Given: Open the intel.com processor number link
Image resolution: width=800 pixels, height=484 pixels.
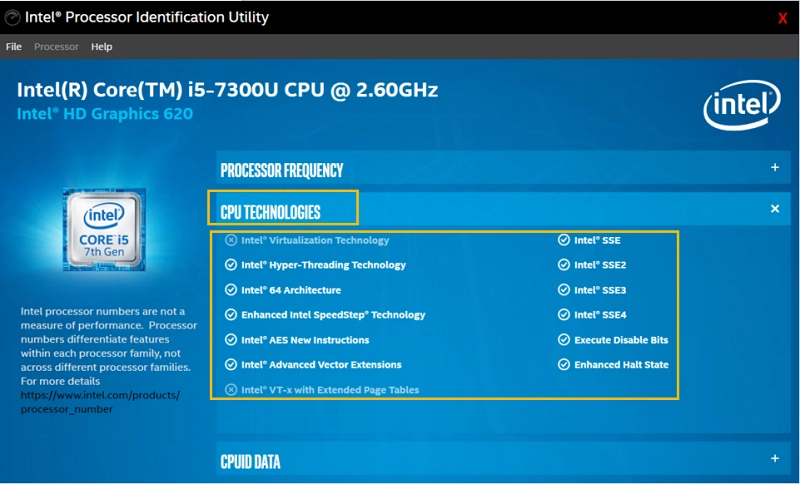Looking at the screenshot, I should 100,402.
